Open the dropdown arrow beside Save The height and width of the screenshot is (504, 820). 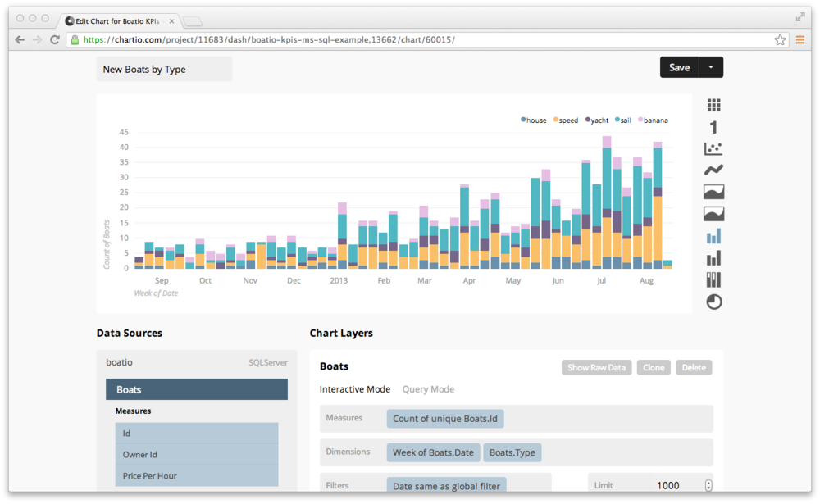[x=711, y=67]
